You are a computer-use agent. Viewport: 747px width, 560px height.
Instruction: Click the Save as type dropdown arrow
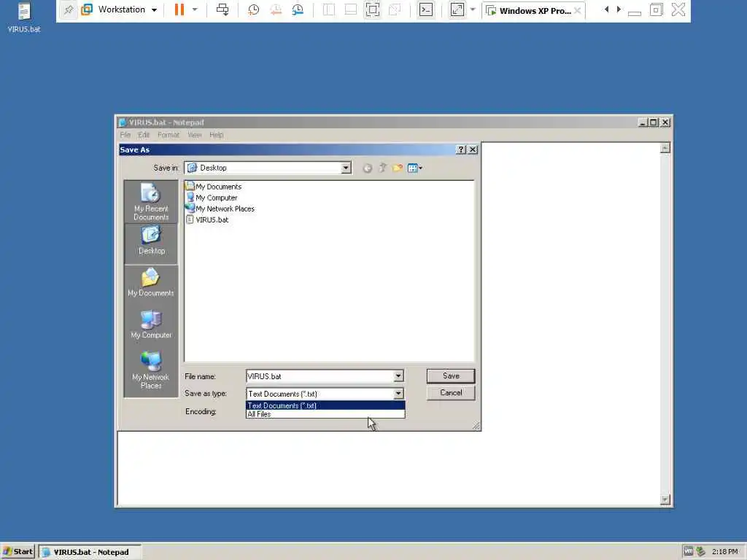[398, 394]
